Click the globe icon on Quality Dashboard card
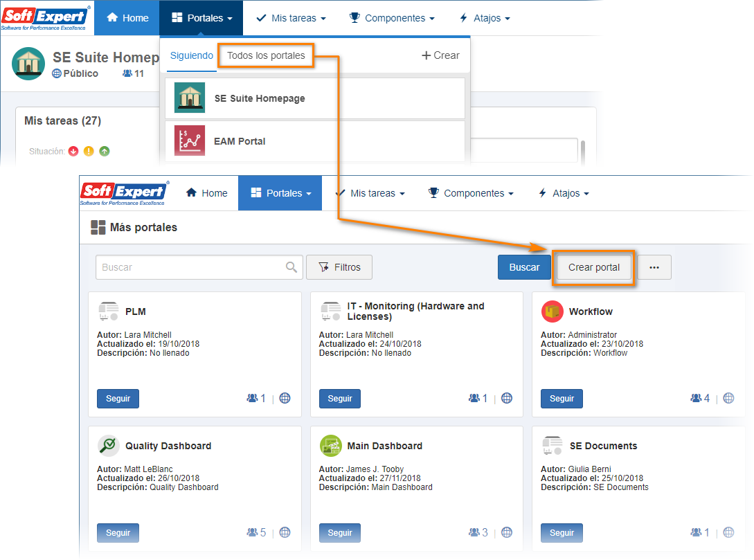This screenshot has width=754, height=560. tap(285, 532)
